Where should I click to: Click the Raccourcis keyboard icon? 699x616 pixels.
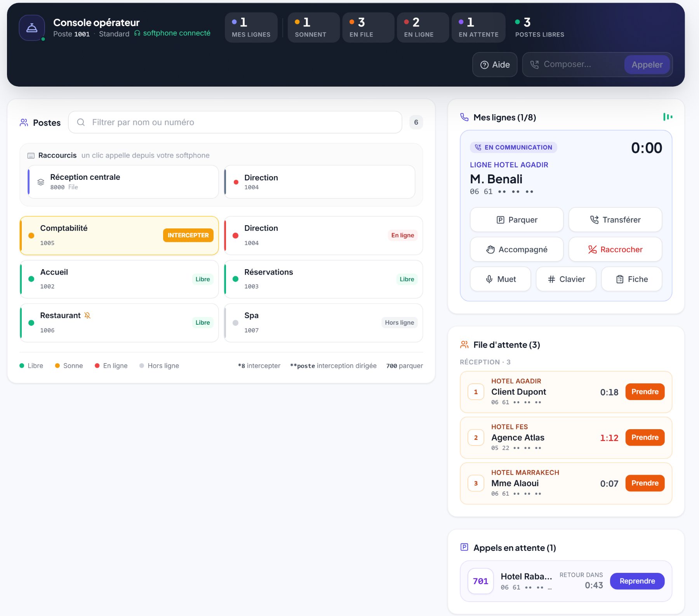click(31, 156)
